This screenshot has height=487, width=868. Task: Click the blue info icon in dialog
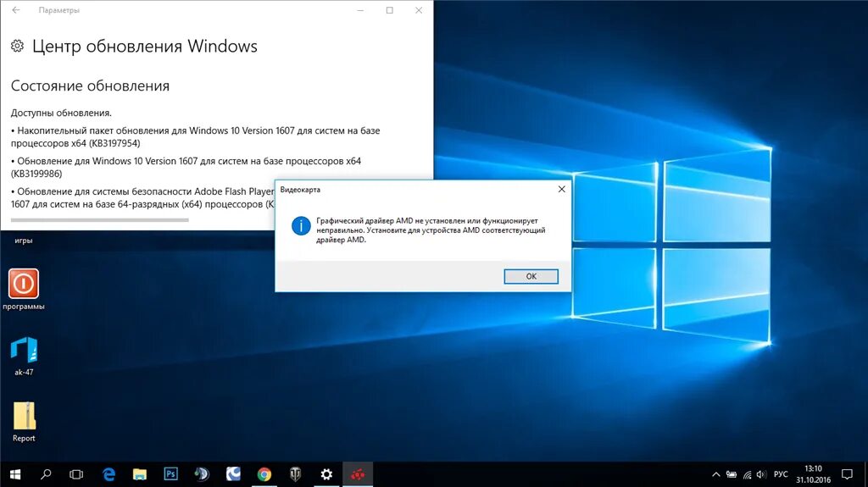tap(301, 226)
